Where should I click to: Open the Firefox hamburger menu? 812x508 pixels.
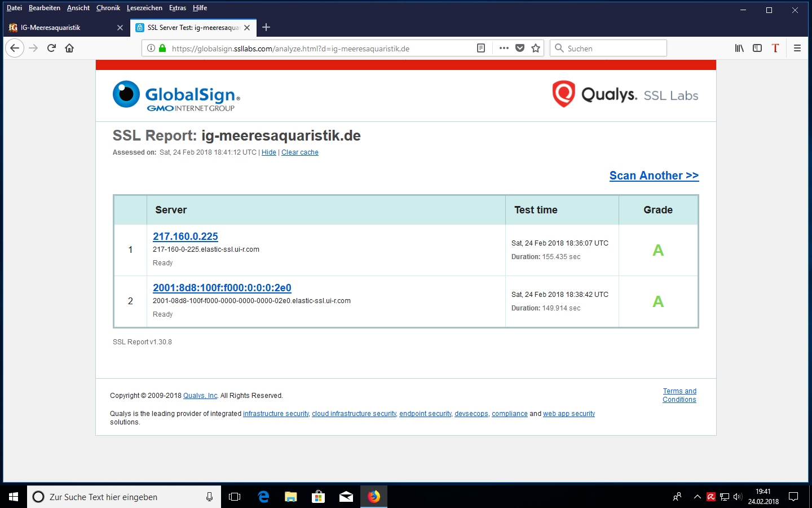[797, 48]
